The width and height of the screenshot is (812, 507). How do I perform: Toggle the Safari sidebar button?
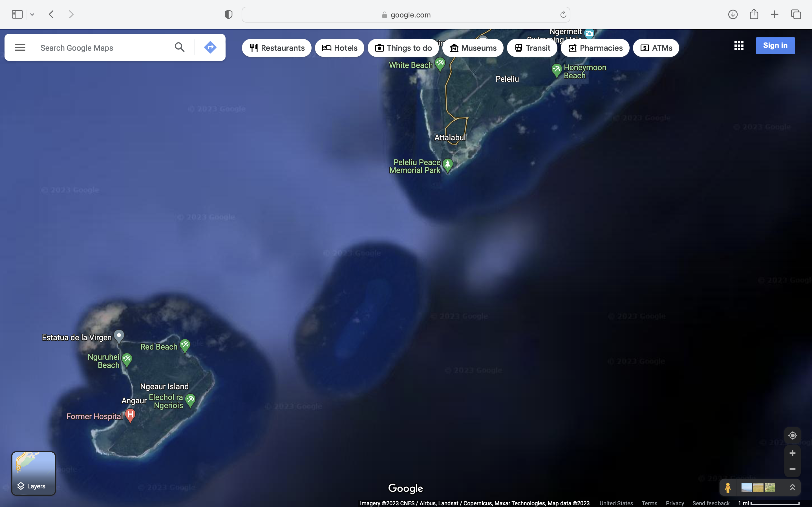(x=17, y=14)
